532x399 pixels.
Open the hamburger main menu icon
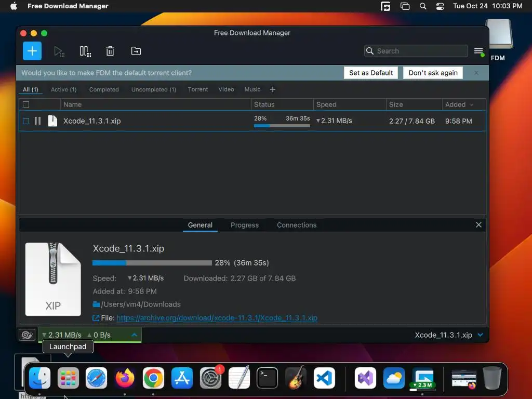478,51
